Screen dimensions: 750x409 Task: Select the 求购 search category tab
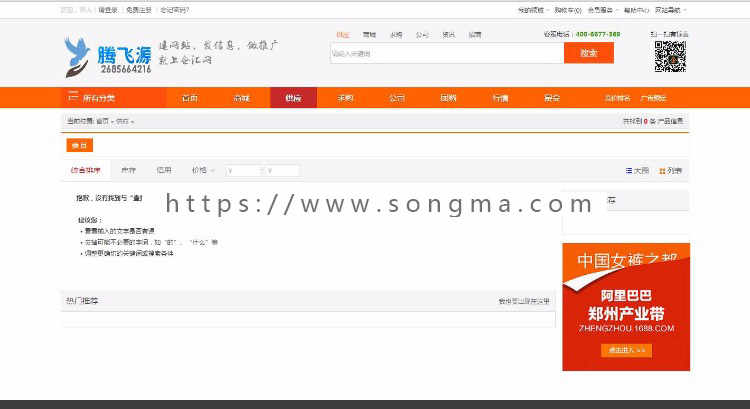click(396, 35)
